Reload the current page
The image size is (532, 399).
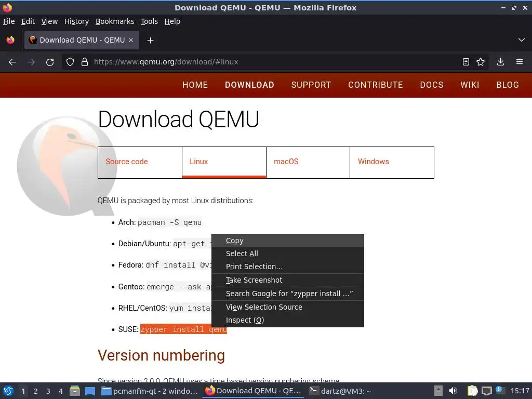click(50, 62)
